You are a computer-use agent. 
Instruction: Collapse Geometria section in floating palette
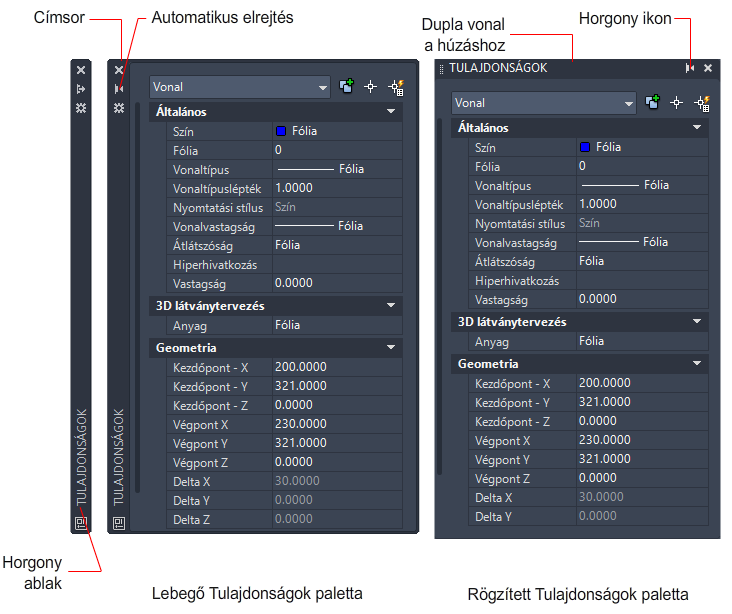[x=391, y=347]
